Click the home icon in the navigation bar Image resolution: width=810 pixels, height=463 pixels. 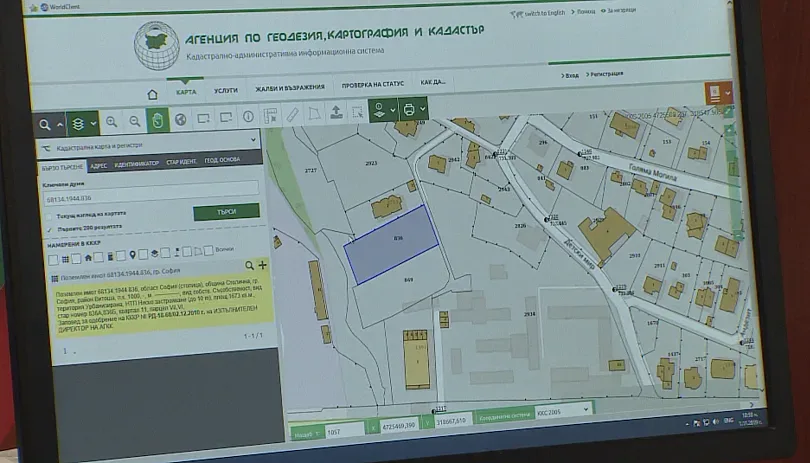[153, 94]
